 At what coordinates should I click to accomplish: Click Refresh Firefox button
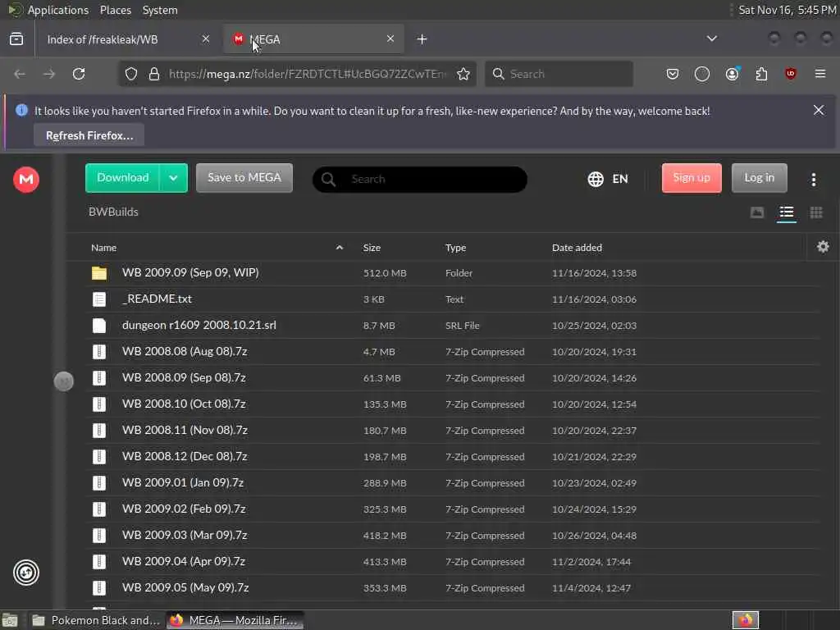[x=89, y=135]
